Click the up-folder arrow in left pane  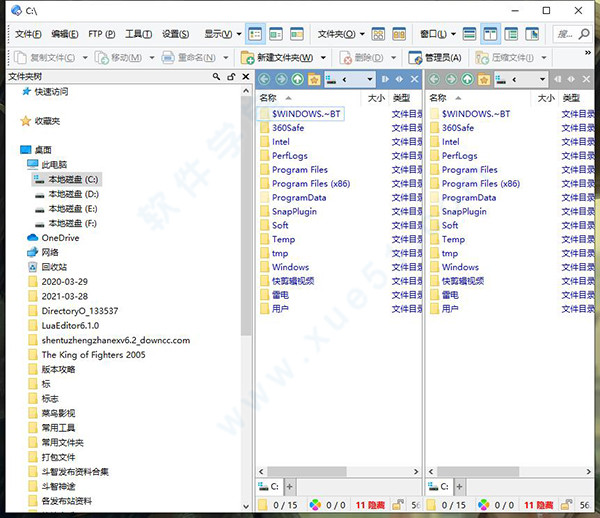[x=298, y=79]
